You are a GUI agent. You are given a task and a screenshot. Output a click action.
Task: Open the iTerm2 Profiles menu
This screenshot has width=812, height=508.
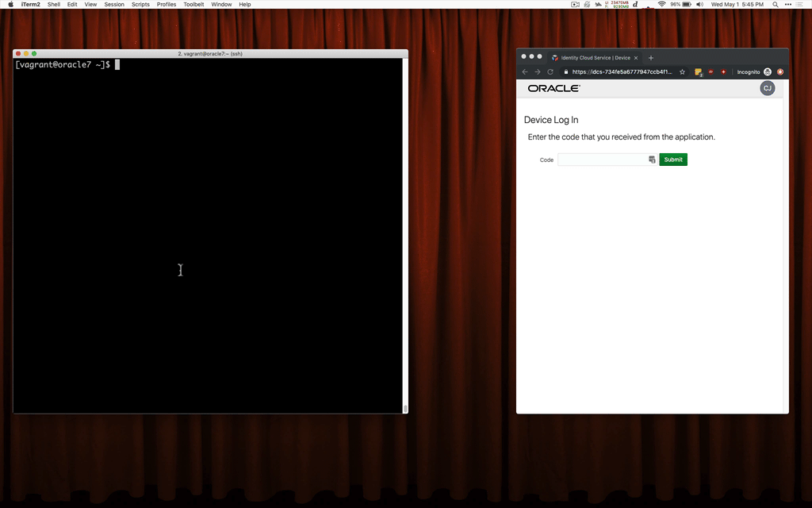[166, 4]
